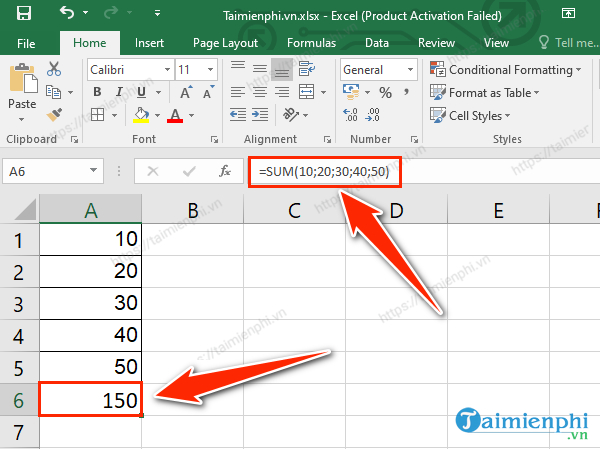The height and width of the screenshot is (449, 600).
Task: Open the Page Layout tab
Action: click(226, 43)
